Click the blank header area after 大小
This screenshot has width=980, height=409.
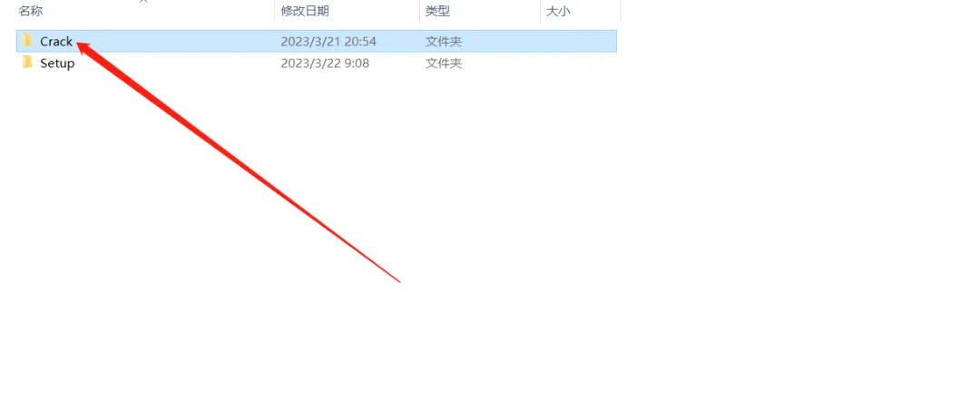[800, 11]
